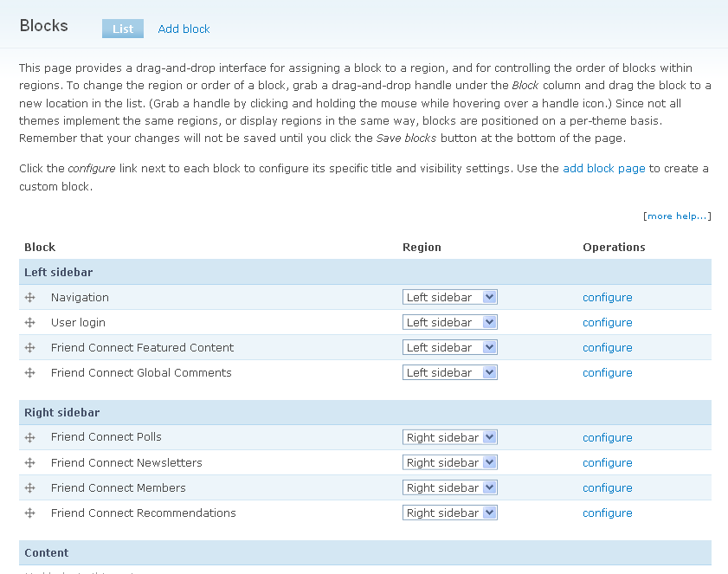
Task: Switch to the List tab
Action: [x=122, y=29]
